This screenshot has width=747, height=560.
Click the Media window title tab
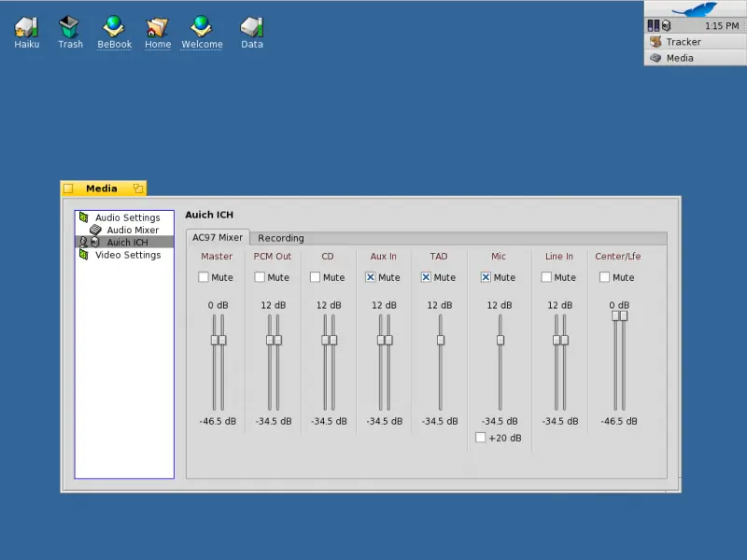[104, 189]
